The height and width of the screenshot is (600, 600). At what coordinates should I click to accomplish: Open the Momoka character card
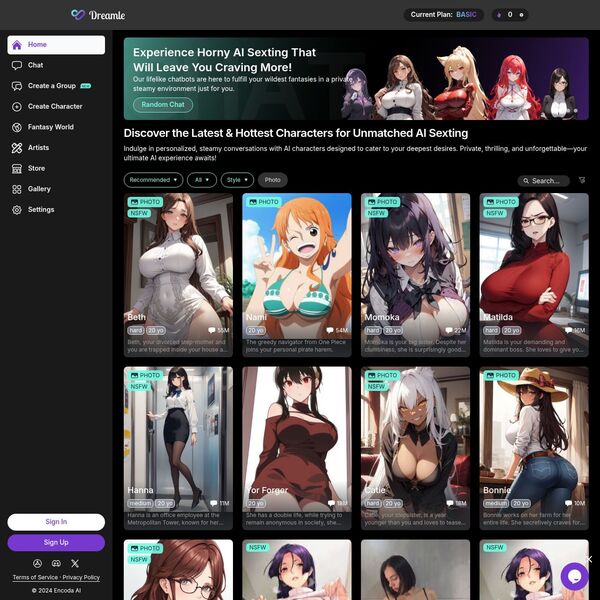pos(416,275)
